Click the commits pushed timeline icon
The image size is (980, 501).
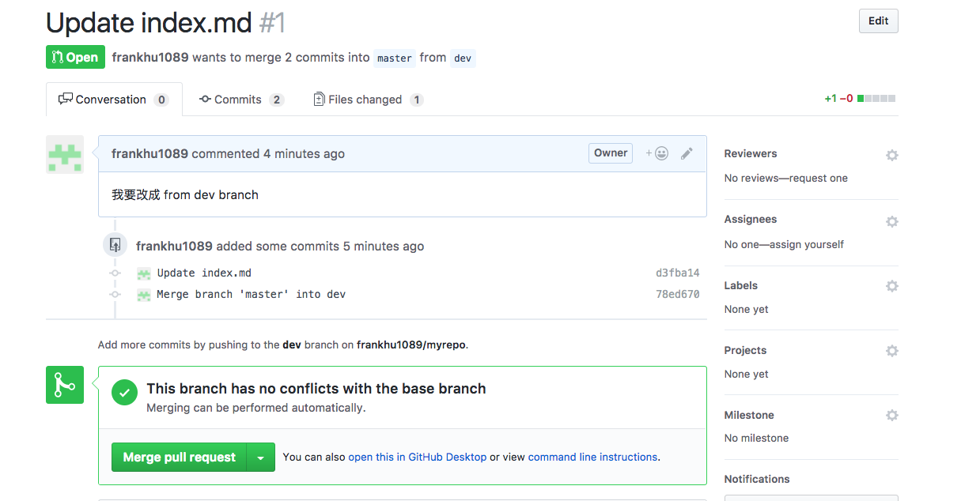[x=115, y=245]
